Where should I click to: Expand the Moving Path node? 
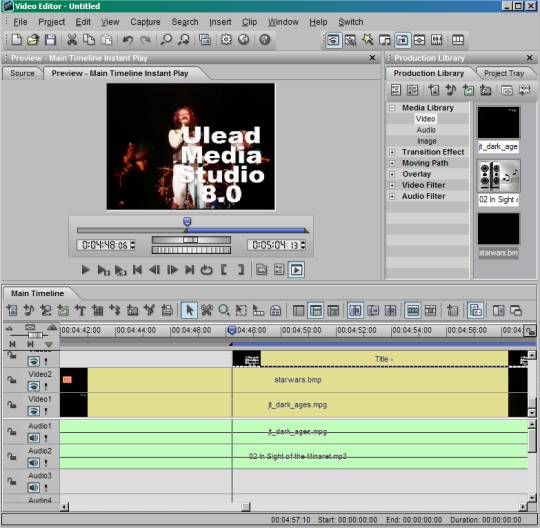tap(392, 163)
